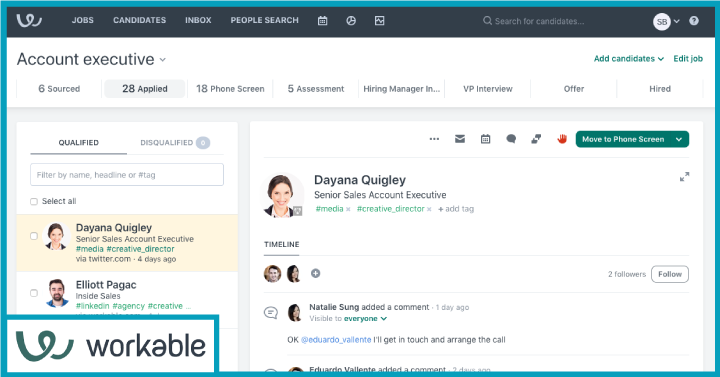This screenshot has width=720, height=377.
Task: Open the 5 Assessment stage
Action: (316, 89)
